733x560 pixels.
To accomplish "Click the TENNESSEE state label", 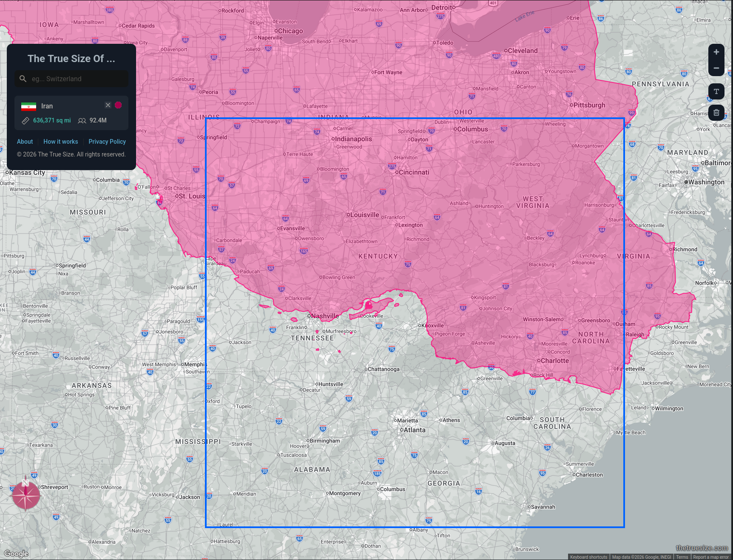I will point(313,338).
